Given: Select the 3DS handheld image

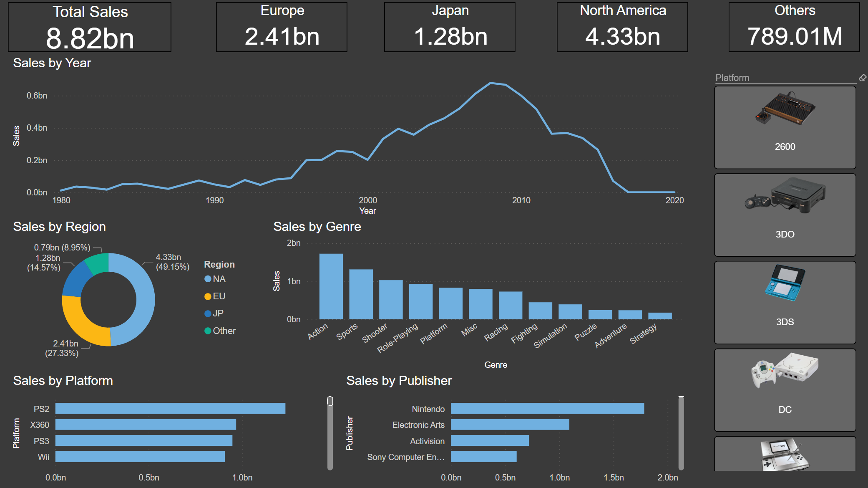Looking at the screenshot, I should point(785,283).
